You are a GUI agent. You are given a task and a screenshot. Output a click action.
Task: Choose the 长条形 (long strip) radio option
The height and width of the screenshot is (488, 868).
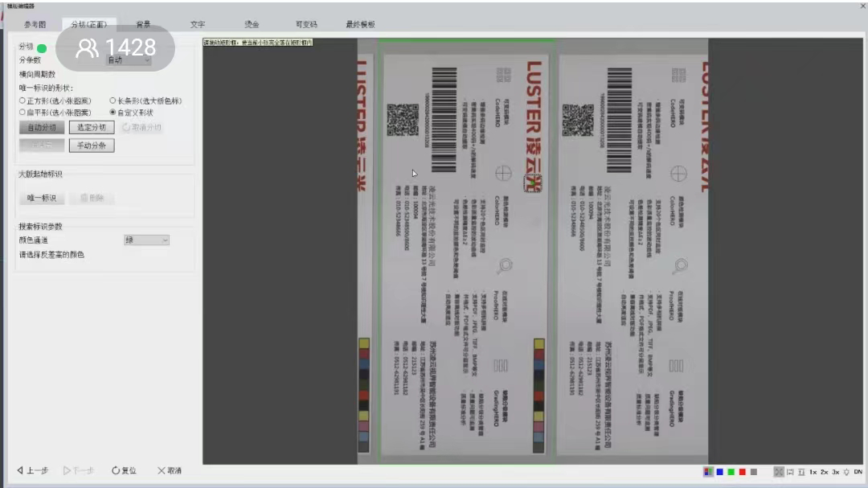[x=113, y=100]
